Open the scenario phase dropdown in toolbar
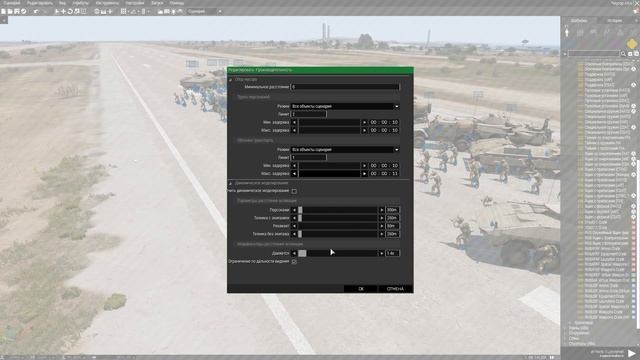The image size is (640, 360). 204,11
